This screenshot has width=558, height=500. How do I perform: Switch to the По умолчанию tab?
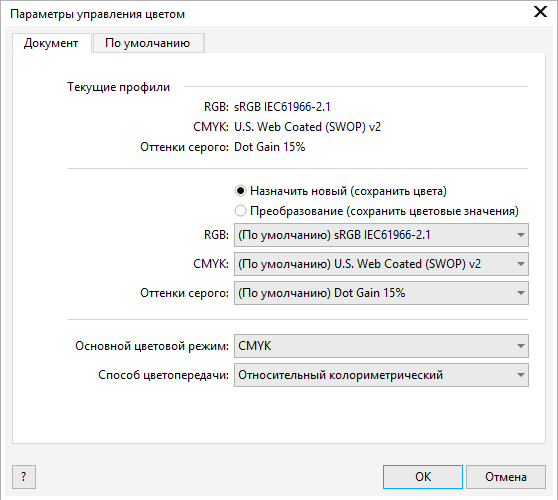pos(148,43)
